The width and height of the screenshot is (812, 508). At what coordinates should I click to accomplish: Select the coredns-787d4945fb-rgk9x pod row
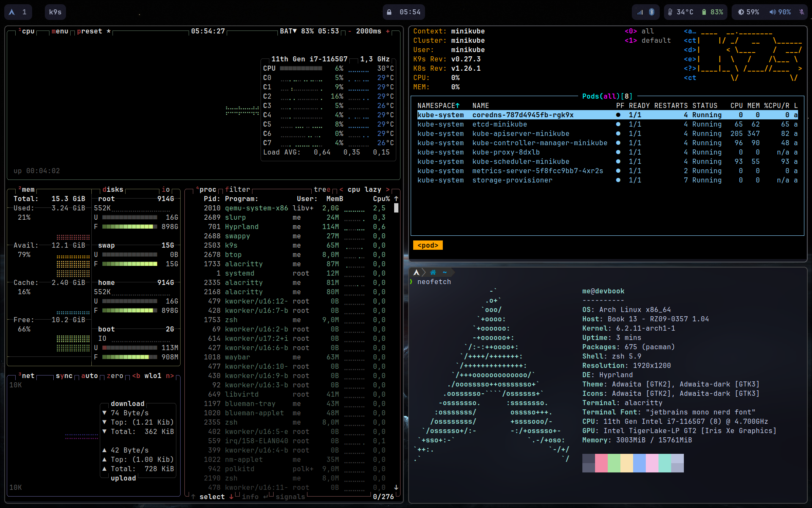(x=607, y=115)
